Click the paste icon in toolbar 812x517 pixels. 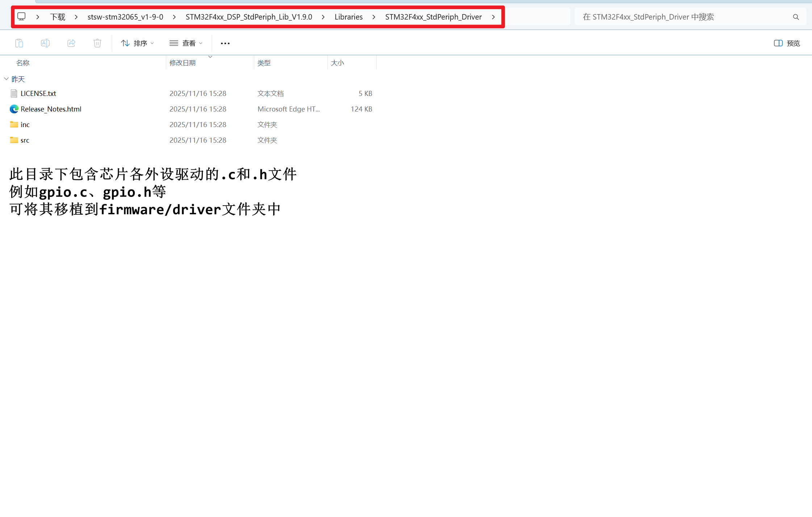click(x=19, y=43)
